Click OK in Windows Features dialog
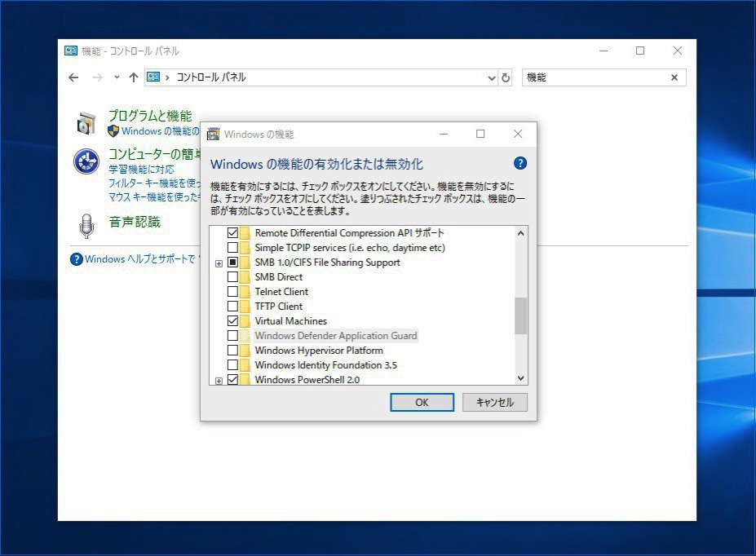The width and height of the screenshot is (756, 556). 422,402
